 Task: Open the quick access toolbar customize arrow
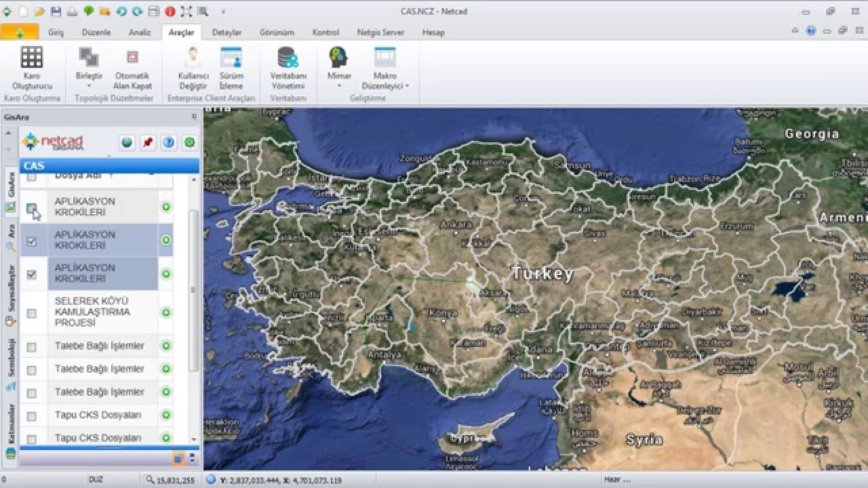pyautogui.click(x=223, y=12)
